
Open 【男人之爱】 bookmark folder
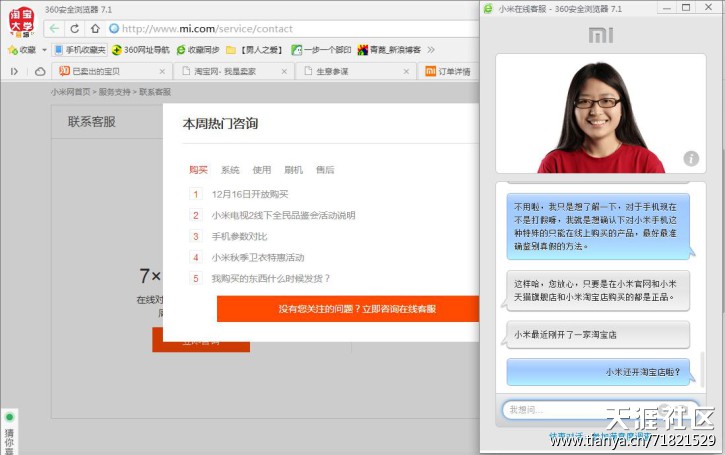point(254,50)
